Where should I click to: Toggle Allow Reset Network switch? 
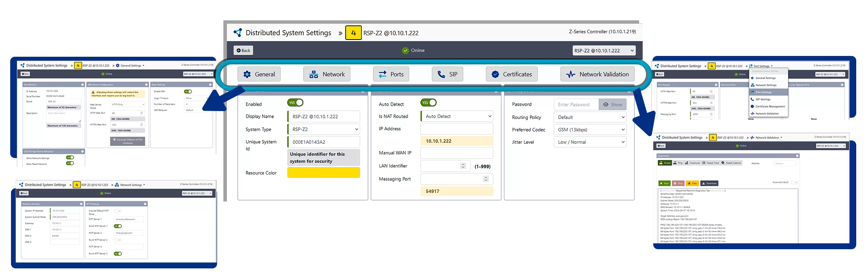coord(70,164)
